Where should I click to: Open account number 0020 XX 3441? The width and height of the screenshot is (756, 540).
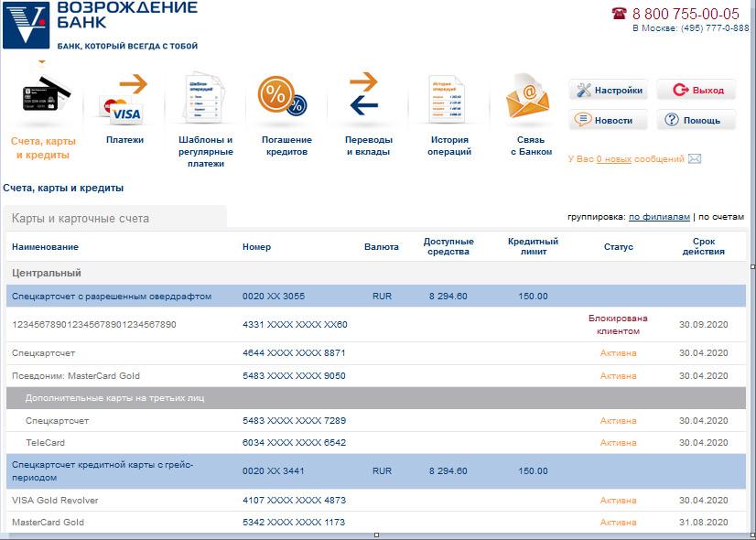[274, 470]
